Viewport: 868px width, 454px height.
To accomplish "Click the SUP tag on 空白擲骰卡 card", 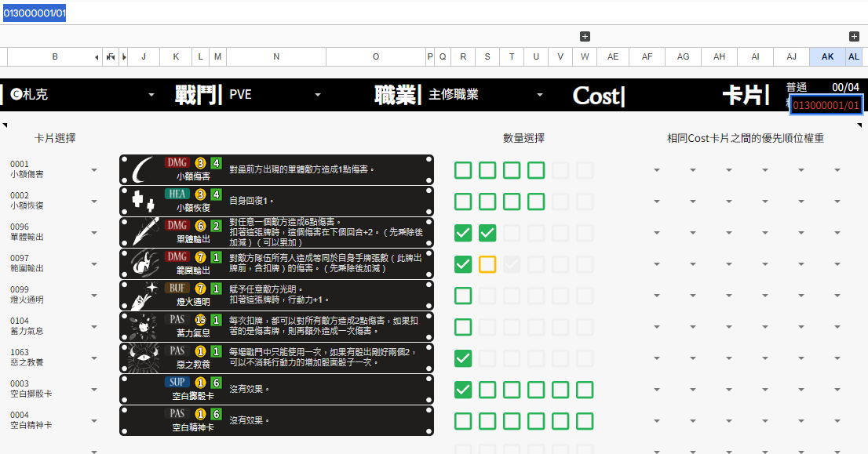I will 177,382.
